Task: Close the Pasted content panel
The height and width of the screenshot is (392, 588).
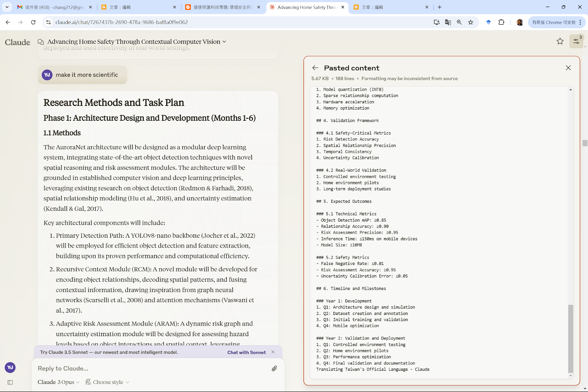Action: pos(568,68)
